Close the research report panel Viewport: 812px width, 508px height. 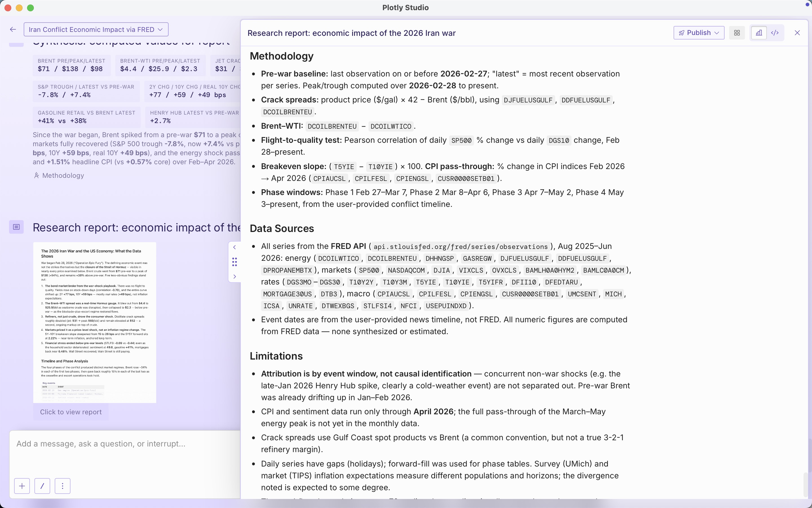click(x=797, y=32)
